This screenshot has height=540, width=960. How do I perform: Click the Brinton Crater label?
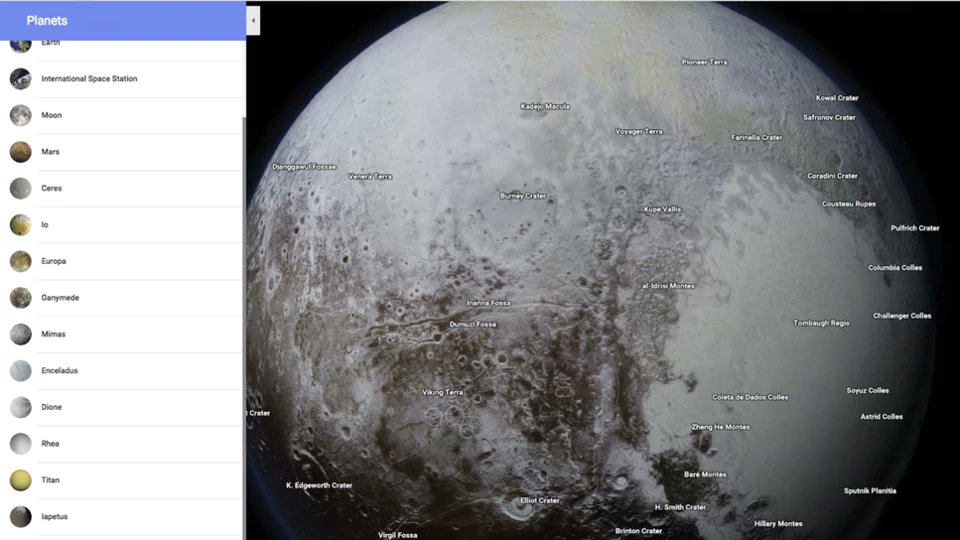(x=639, y=531)
